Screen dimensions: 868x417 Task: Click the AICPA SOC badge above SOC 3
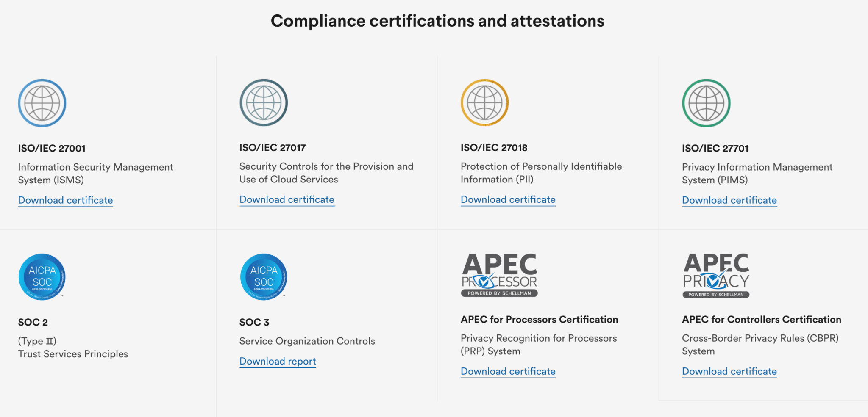(264, 277)
